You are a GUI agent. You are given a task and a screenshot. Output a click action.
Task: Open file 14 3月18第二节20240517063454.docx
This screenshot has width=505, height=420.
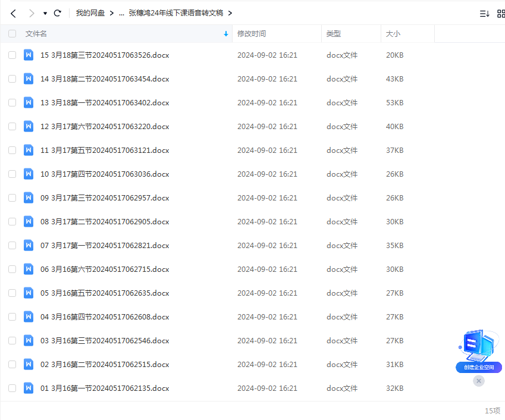coord(105,79)
